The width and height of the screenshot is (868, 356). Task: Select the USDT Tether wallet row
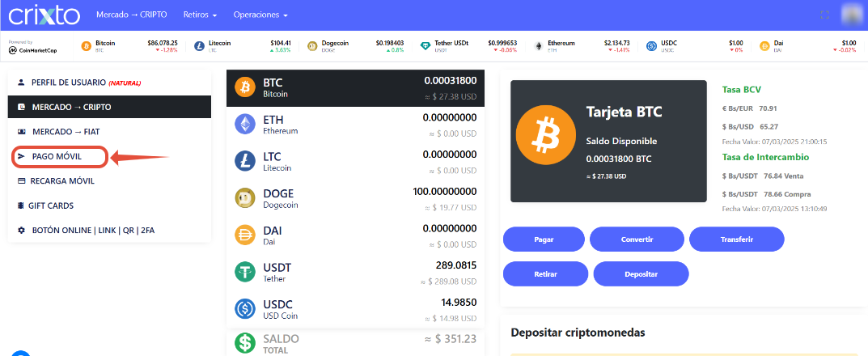click(355, 273)
